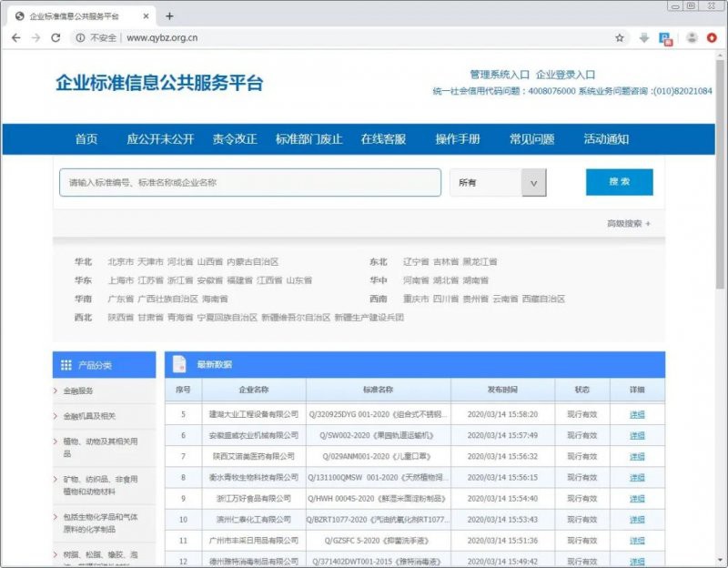Open the 管理系统入口 link
Image resolution: width=728 pixels, height=568 pixels.
point(500,75)
